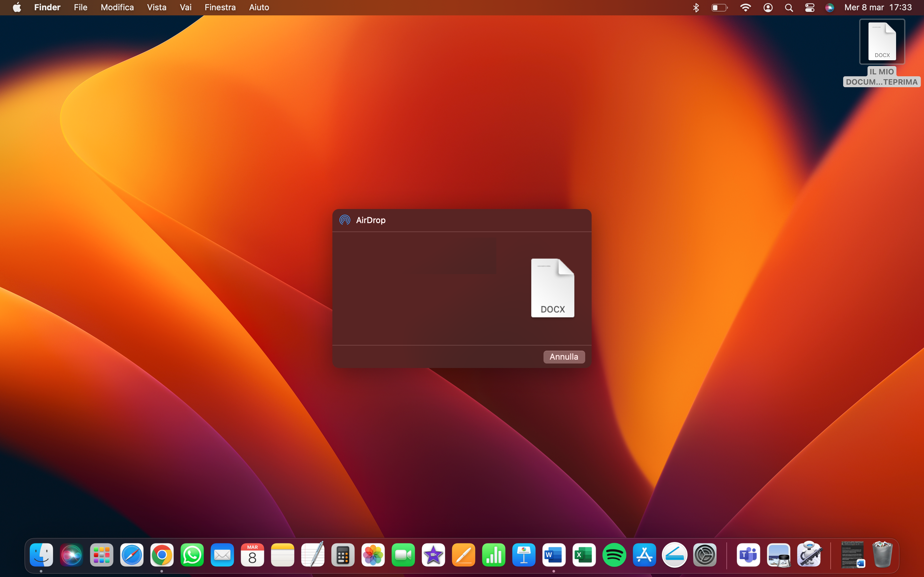
Task: Click the DOCX thumbnail in AirDrop dialog
Action: [552, 288]
